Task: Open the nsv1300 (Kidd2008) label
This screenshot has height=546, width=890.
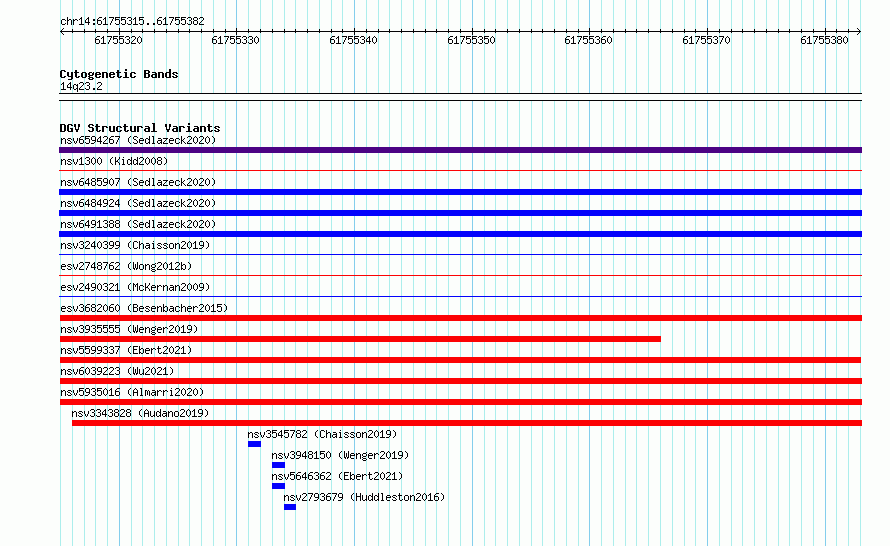Action: [114, 161]
